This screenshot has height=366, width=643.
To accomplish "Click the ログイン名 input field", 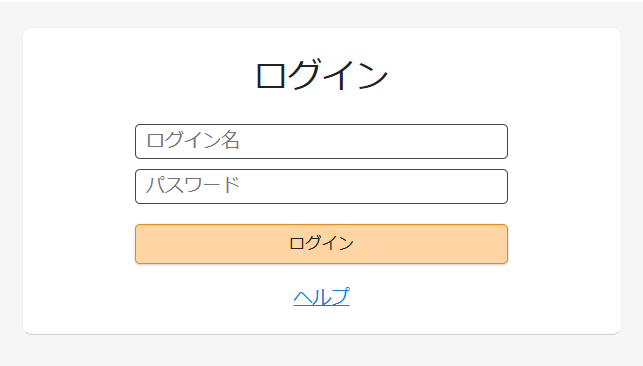I will click(x=321, y=141).
